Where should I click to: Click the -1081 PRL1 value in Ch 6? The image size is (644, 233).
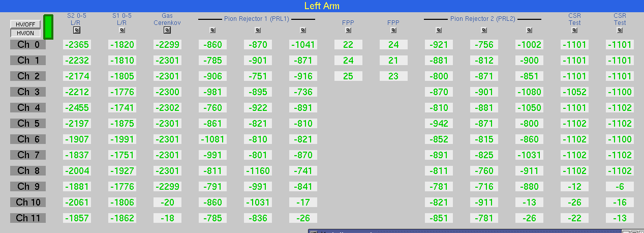pos(212,139)
